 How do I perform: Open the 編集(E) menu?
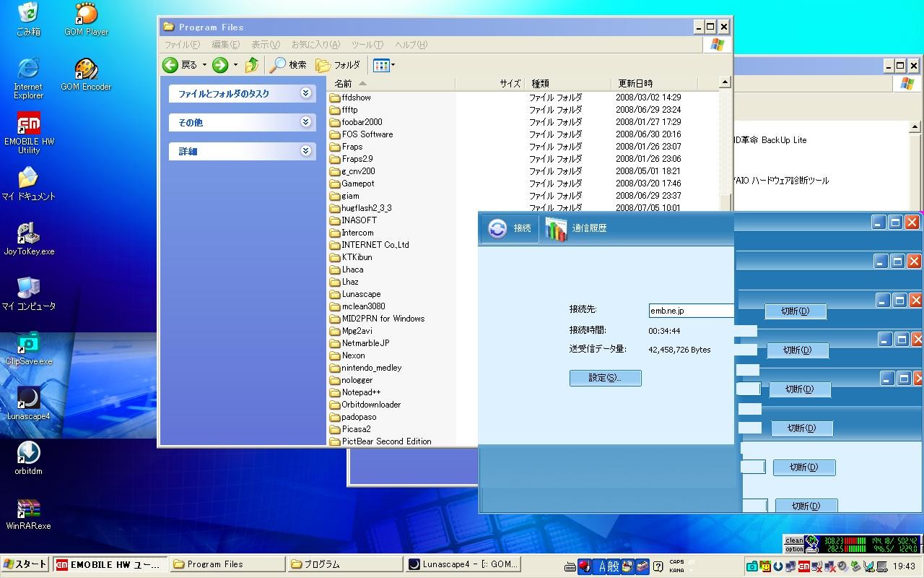point(225,45)
